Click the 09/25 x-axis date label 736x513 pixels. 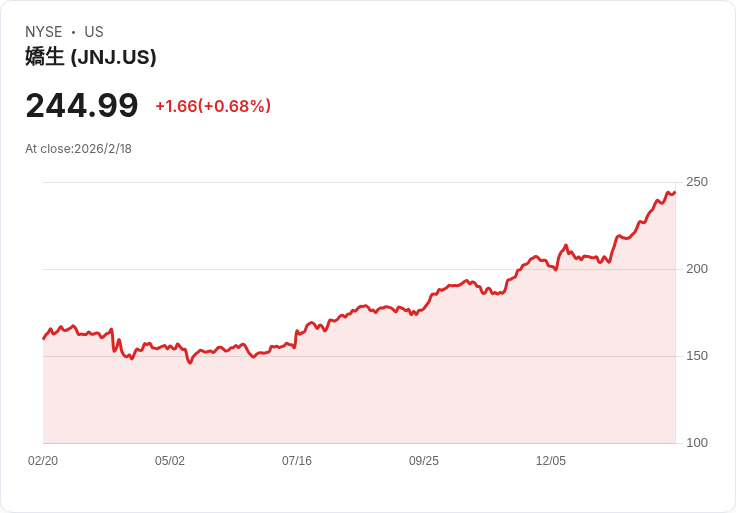click(x=424, y=461)
